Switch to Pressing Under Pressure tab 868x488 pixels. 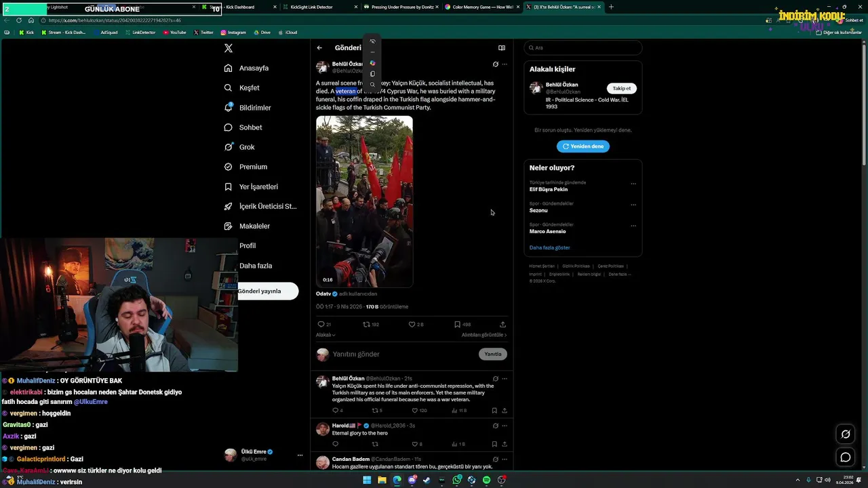[401, 7]
